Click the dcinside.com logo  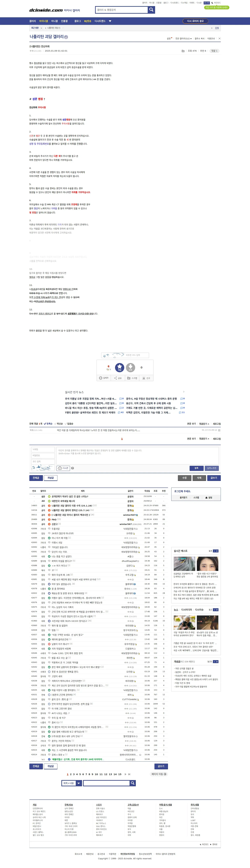(46, 10)
